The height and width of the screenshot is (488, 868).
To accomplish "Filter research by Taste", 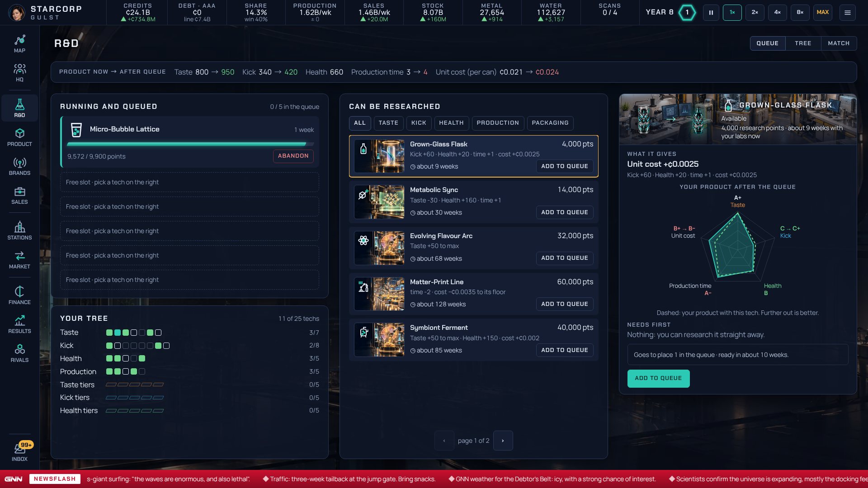I will pyautogui.click(x=388, y=123).
